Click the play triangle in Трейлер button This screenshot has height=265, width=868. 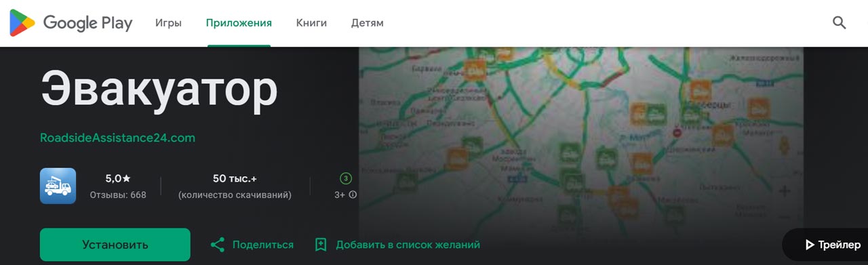click(x=810, y=245)
